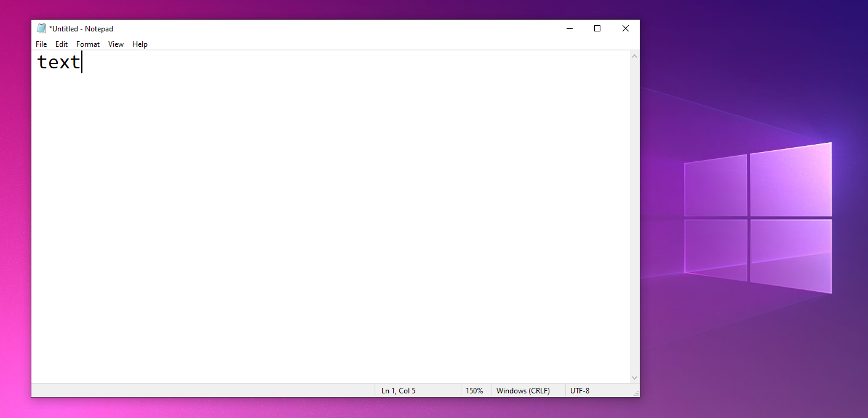Screen dimensions: 868x418
Task: Click the scroll up arrow in Notepad
Action: [635, 56]
